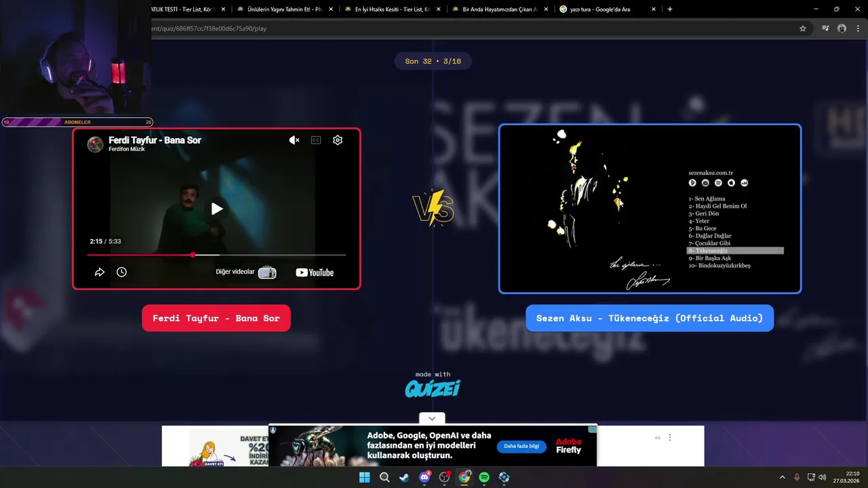Open Discord from the taskbar

pos(425,477)
